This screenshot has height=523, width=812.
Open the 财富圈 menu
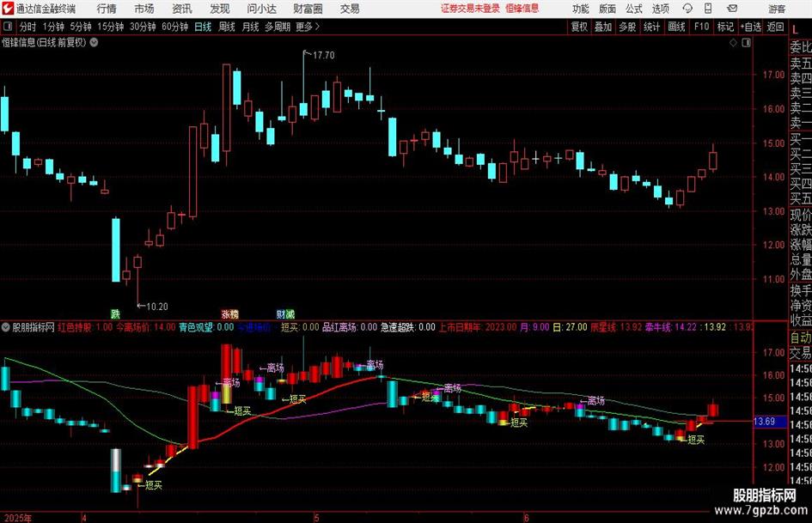click(308, 9)
